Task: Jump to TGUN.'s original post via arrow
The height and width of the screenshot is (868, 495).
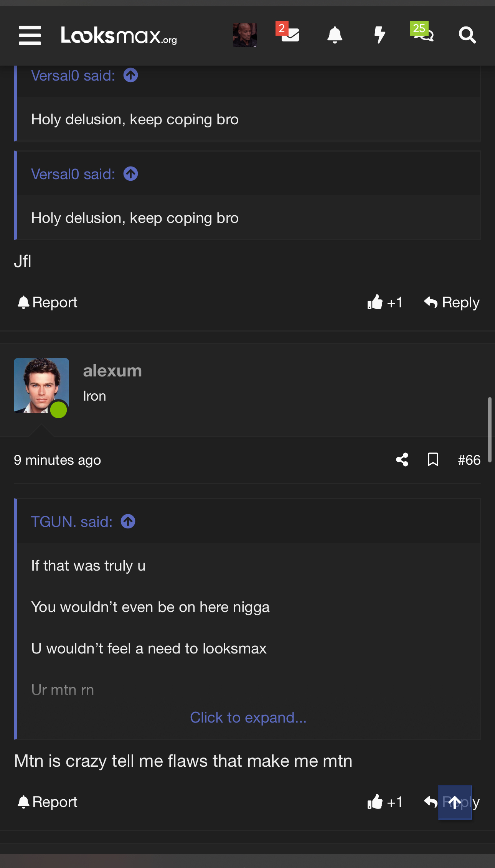Action: tap(128, 521)
